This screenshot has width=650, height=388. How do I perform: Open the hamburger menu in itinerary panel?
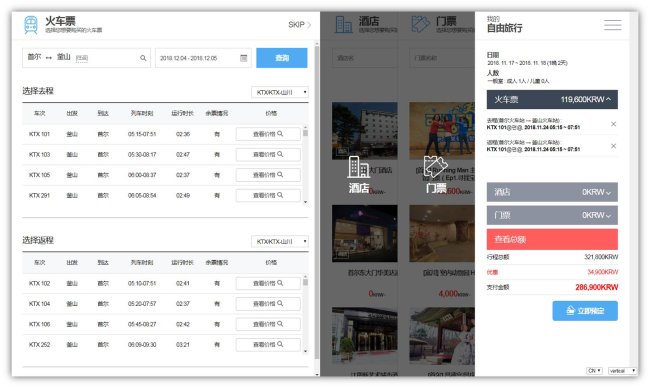pyautogui.click(x=612, y=25)
